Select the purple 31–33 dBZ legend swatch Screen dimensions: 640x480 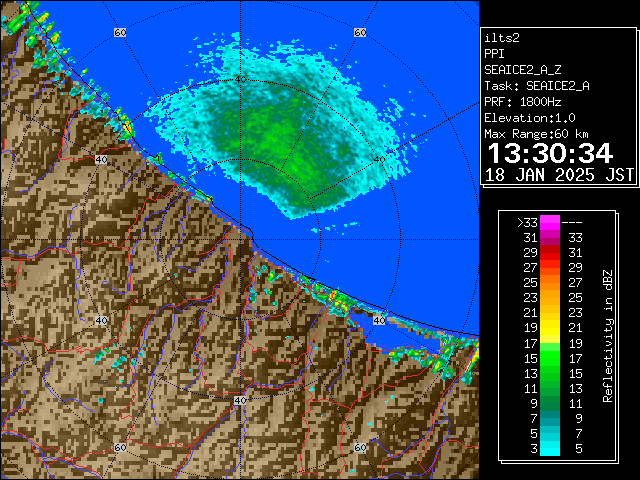550,238
